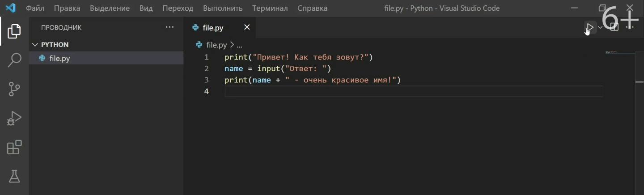Close the file.py editor tab
The width and height of the screenshot is (644, 195).
coord(247,27)
